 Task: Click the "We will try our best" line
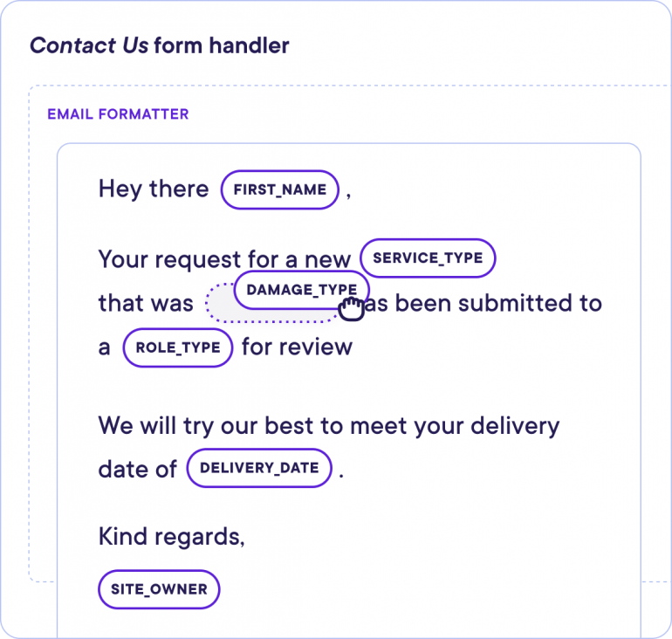(328, 426)
